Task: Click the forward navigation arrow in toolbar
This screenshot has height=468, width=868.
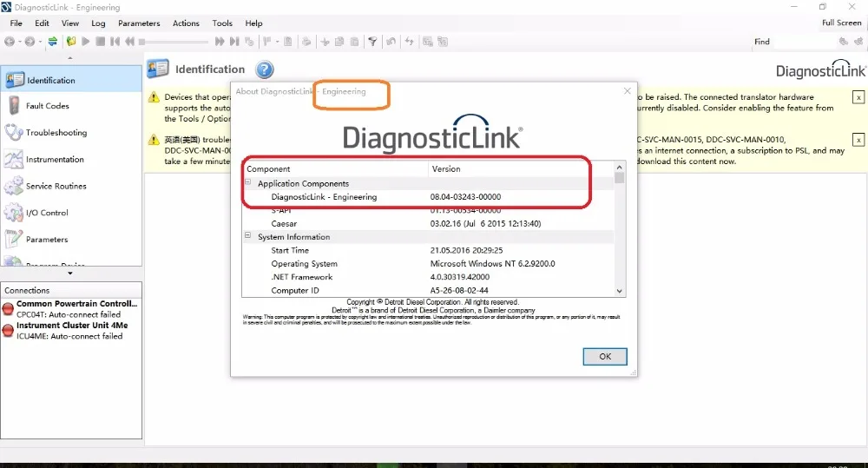Action: [x=30, y=42]
